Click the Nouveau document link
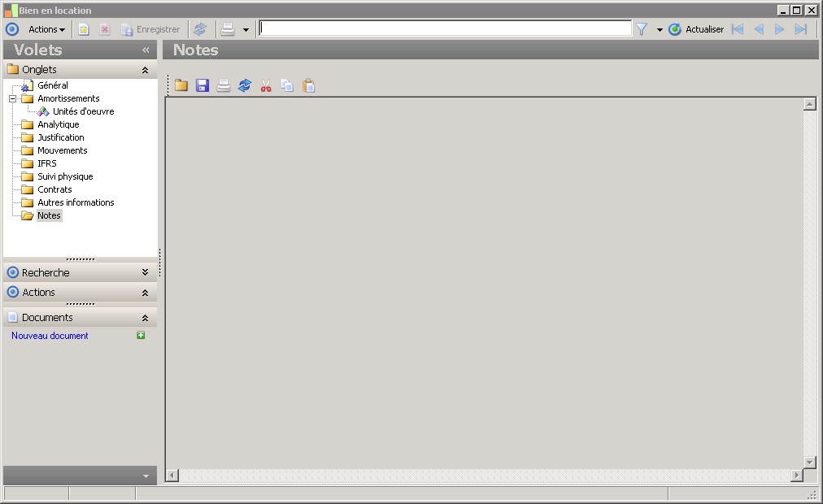 50,336
